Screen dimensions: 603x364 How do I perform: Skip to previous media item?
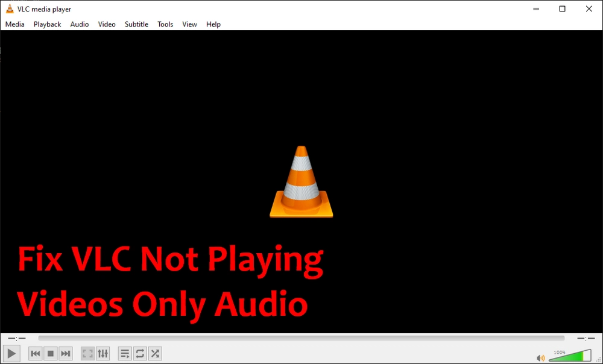[35, 354]
